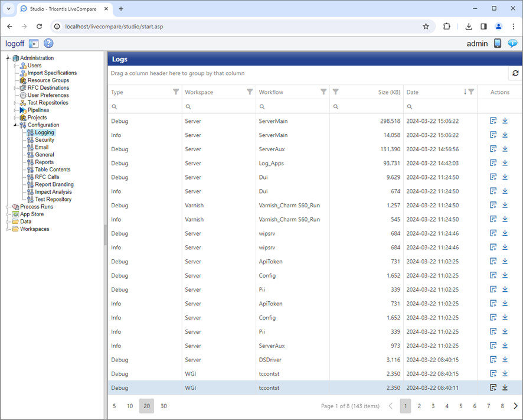523x420 pixels.
Task: Open the Workflow column filter icon
Action: (323, 92)
